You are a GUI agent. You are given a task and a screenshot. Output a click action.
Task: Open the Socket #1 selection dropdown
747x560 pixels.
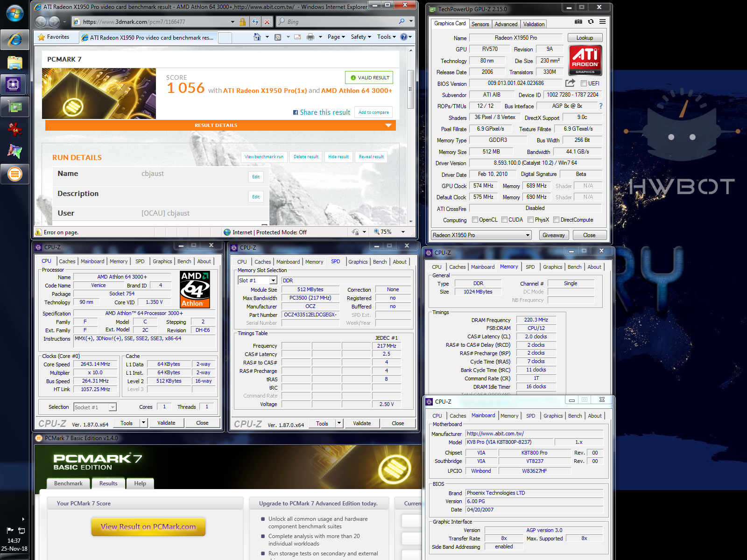(95, 407)
